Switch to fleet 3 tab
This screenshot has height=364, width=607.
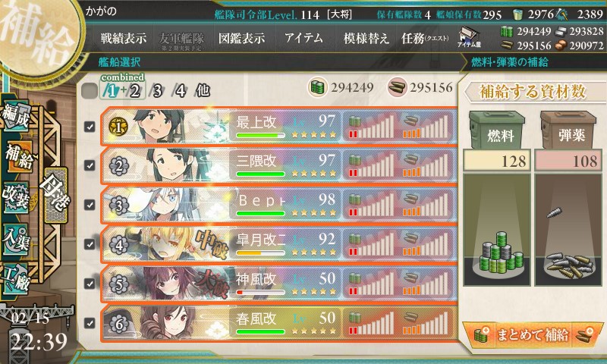tap(157, 91)
